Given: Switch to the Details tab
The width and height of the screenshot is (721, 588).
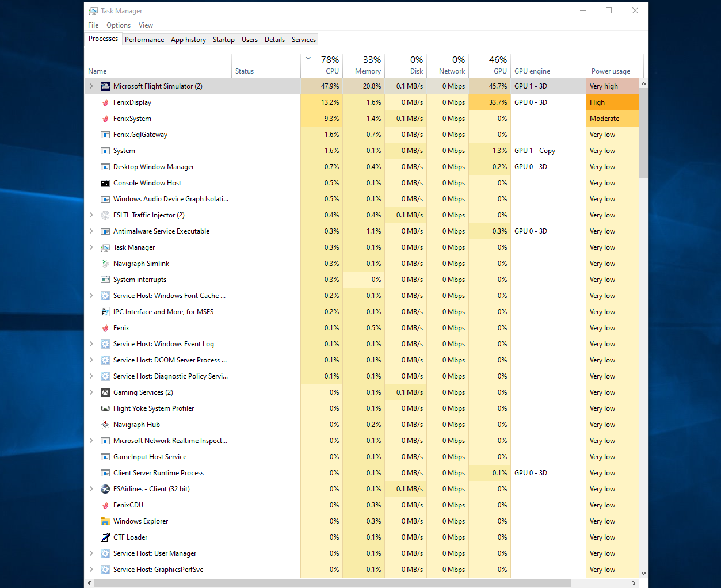Looking at the screenshot, I should 274,40.
